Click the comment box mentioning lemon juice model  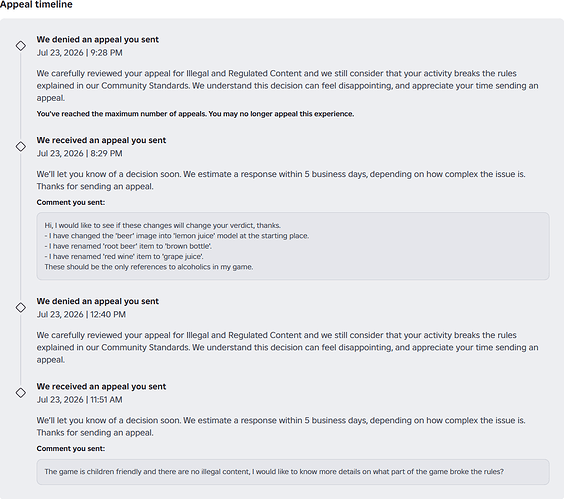(x=293, y=246)
